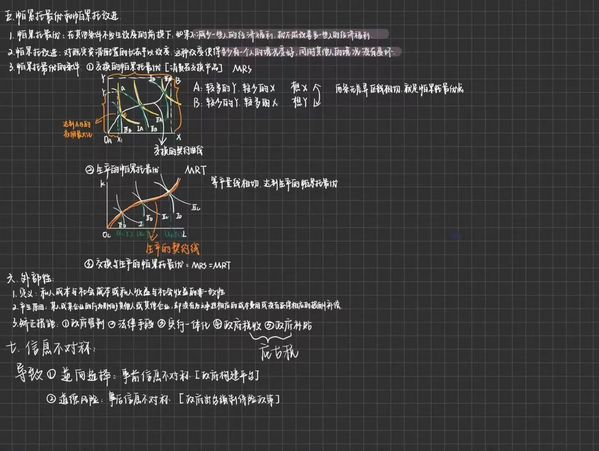
Task: Click the 庇古税 label under the brace
Action: pos(278,352)
